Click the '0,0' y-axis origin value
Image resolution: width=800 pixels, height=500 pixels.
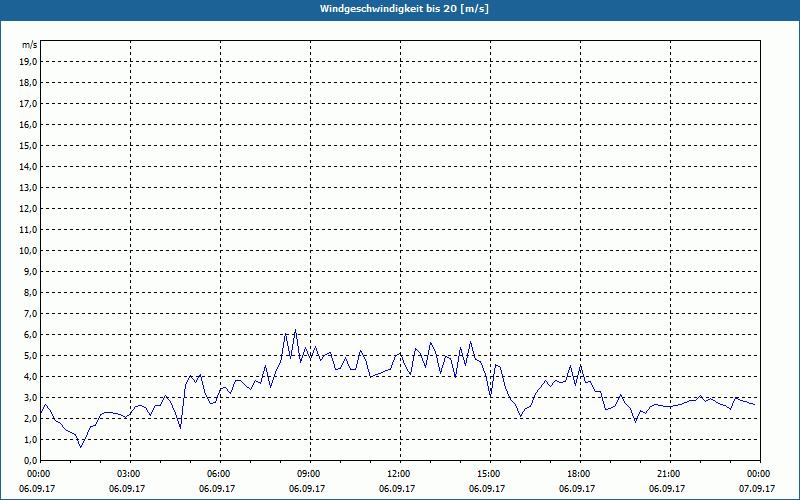[30, 460]
